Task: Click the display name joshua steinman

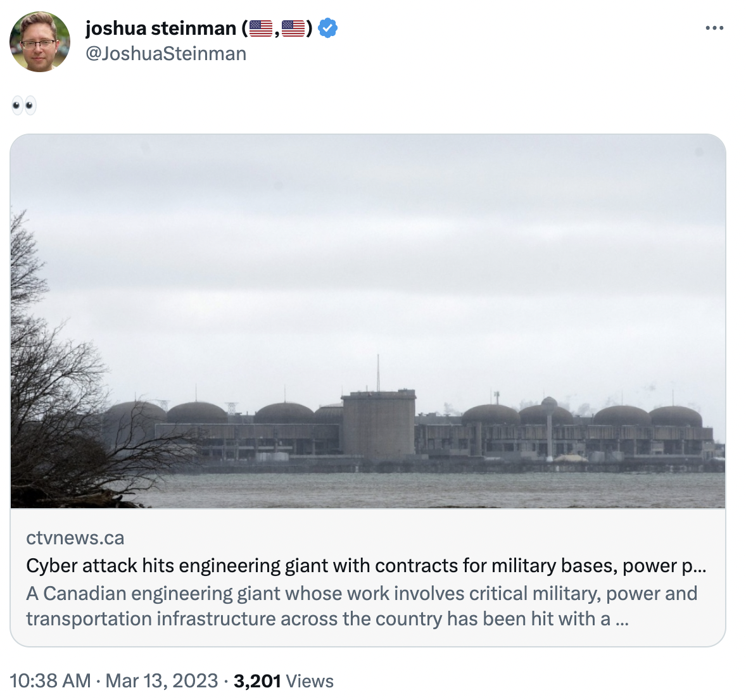Action: tap(160, 28)
